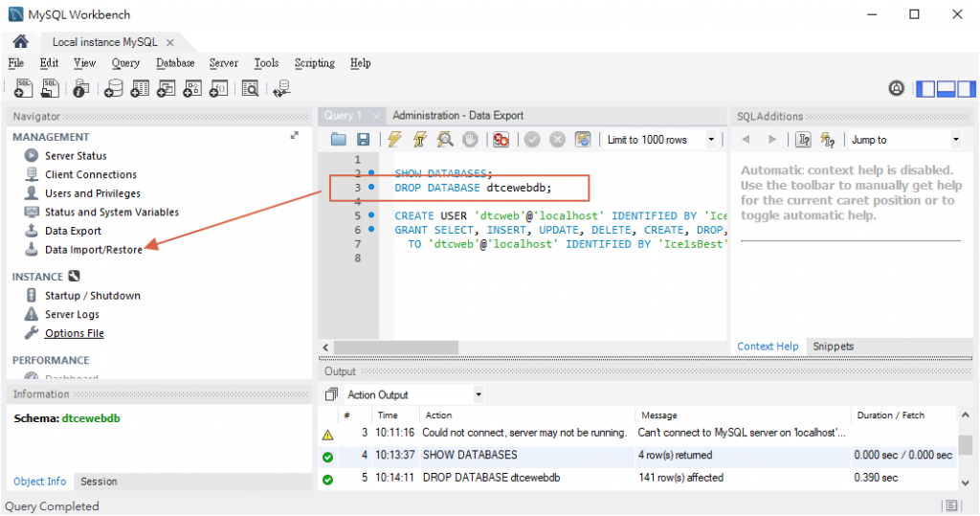
Task: Open Startup / Shutdown under Instance
Action: click(x=93, y=296)
